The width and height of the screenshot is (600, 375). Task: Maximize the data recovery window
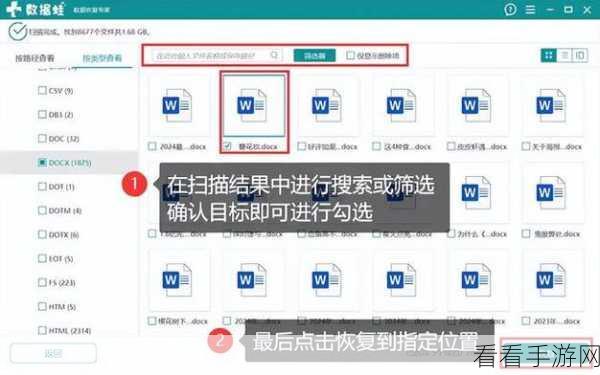[568, 10]
